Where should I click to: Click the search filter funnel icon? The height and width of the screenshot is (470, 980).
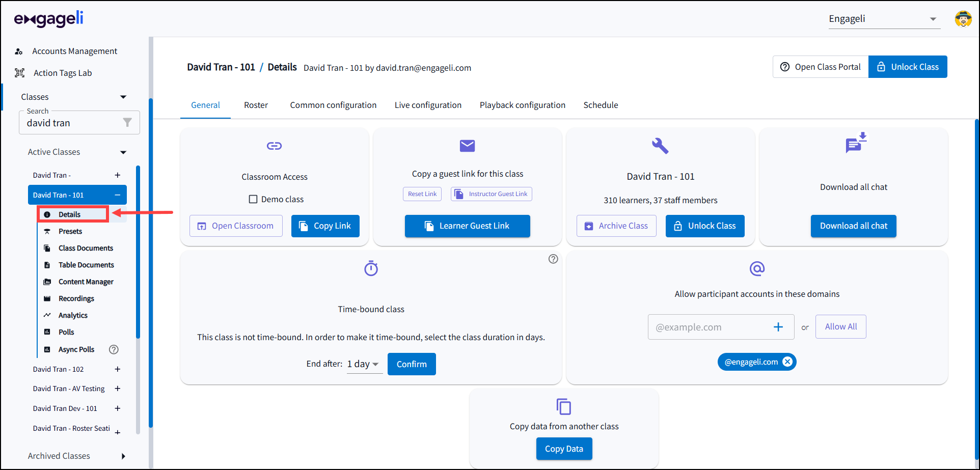127,123
